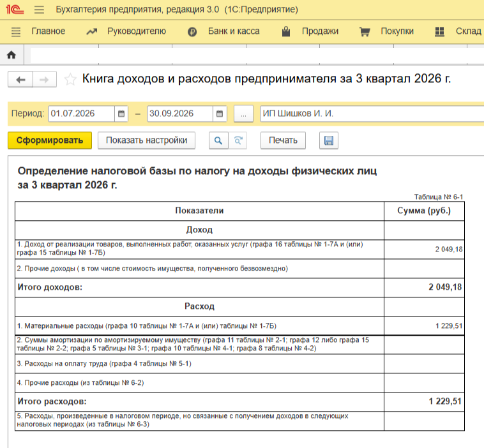Generate the report with Сформировать

pyautogui.click(x=50, y=140)
